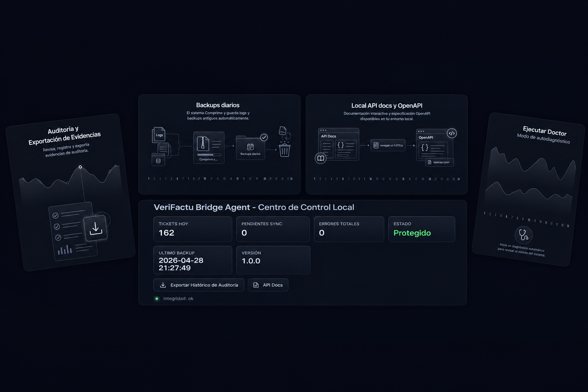
Task: Click the download arrow icon on Exportar button
Action: click(x=163, y=285)
